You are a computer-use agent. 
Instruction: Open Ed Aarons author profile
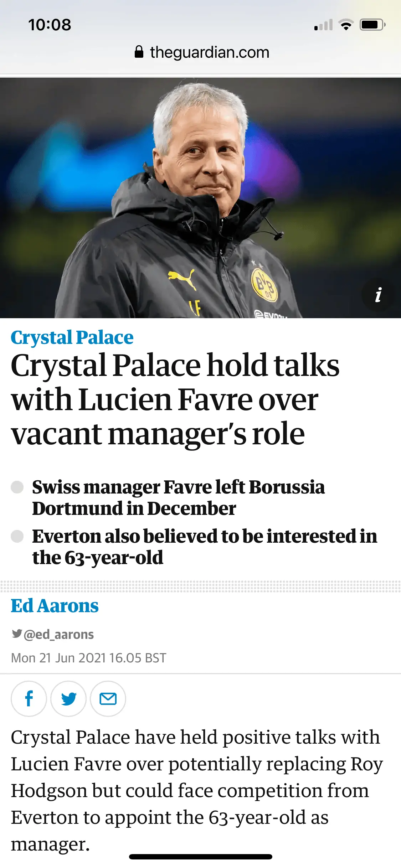[x=55, y=606]
